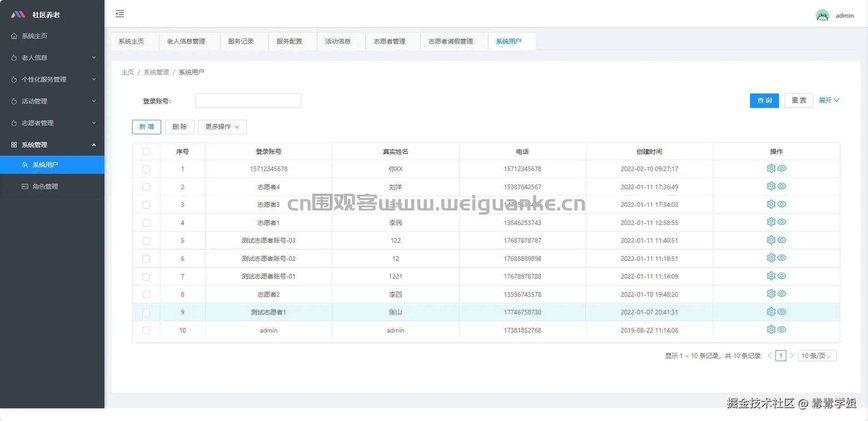Viewport: 868px width, 421px height.
Task: Check the box for 志愿者2 row
Action: coord(146,294)
